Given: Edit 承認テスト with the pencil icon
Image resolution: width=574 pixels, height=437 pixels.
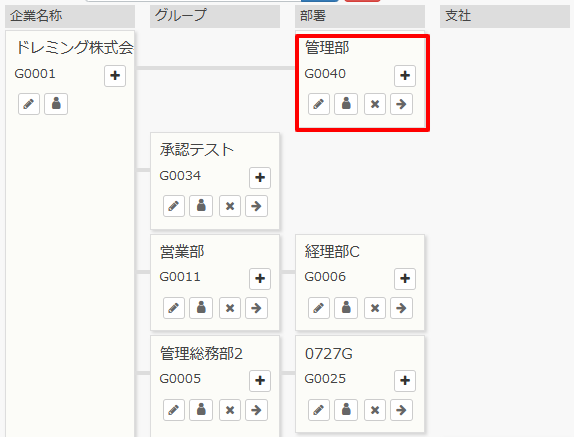Looking at the screenshot, I should click(x=174, y=206).
